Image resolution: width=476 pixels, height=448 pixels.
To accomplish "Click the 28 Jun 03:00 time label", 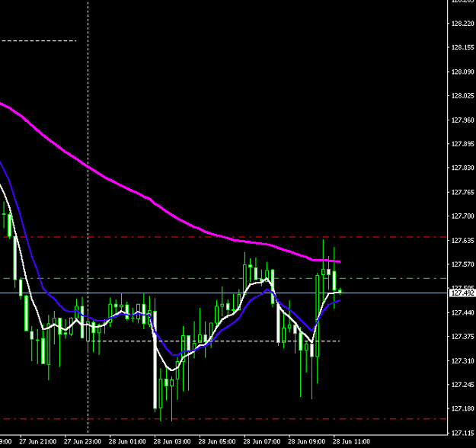I will coord(172,442).
